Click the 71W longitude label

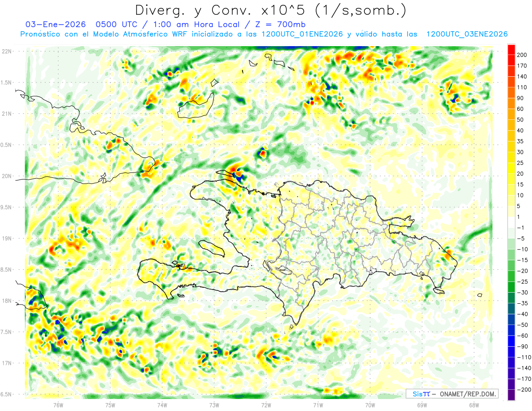318,405
